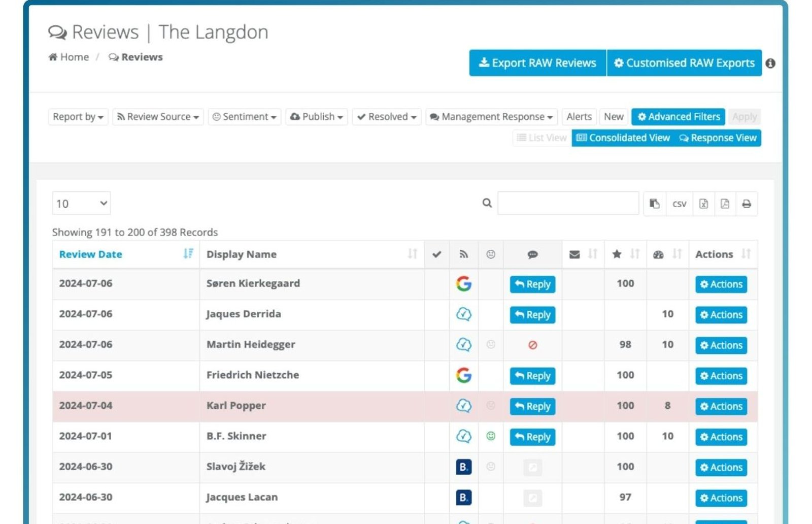812x524 pixels.
Task: Sort by the resolved checkmark column header
Action: [436, 254]
